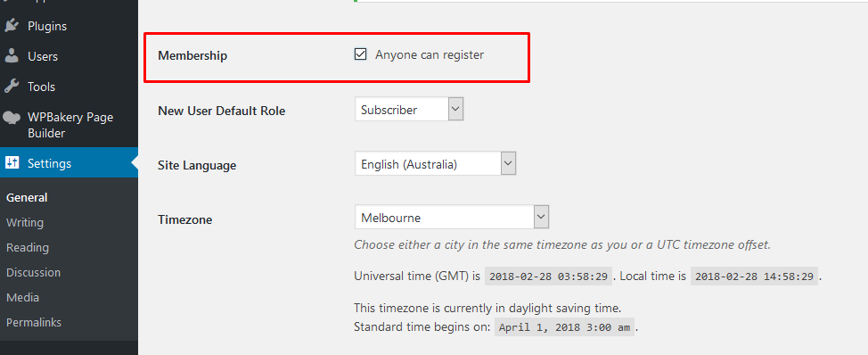
Task: Open the Writing settings submenu
Action: point(25,223)
